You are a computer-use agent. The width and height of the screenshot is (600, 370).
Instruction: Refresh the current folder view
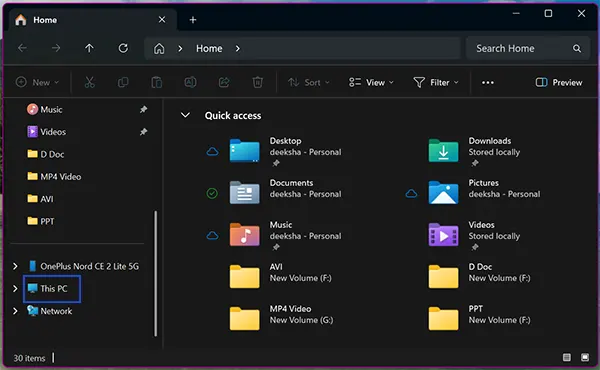click(123, 48)
